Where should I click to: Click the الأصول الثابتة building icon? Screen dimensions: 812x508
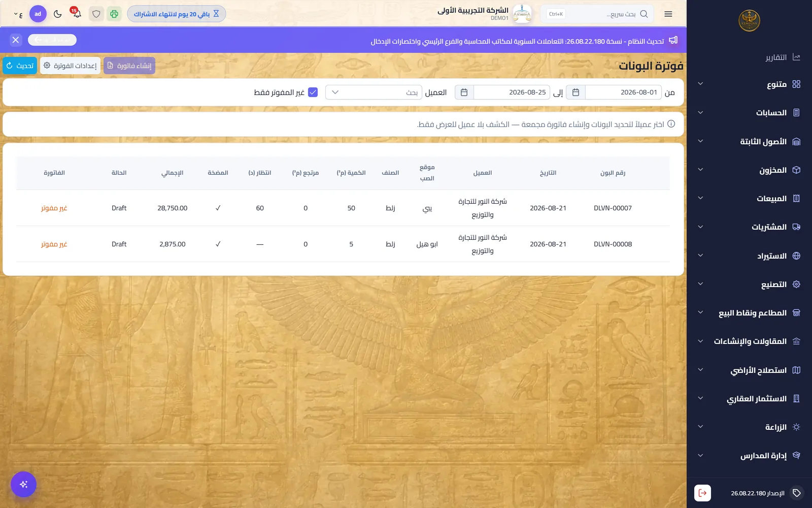pyautogui.click(x=796, y=142)
